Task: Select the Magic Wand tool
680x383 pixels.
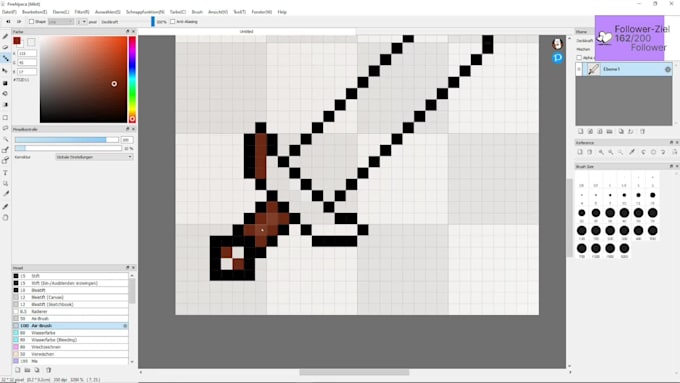Action: tap(6, 139)
